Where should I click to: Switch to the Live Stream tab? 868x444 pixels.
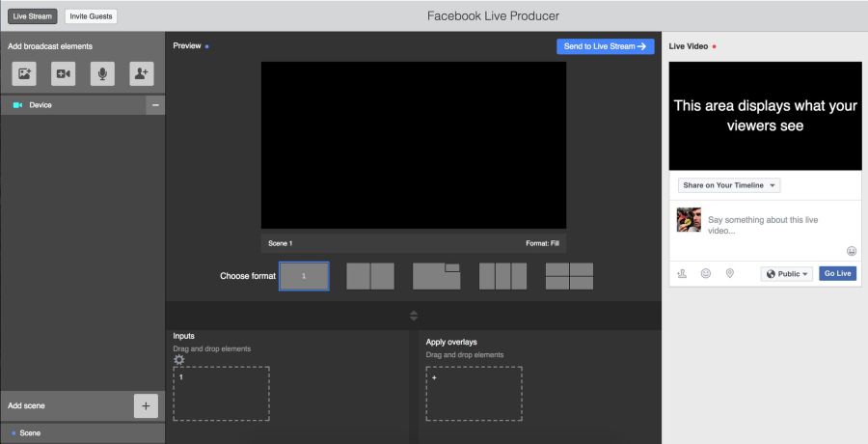coord(32,16)
